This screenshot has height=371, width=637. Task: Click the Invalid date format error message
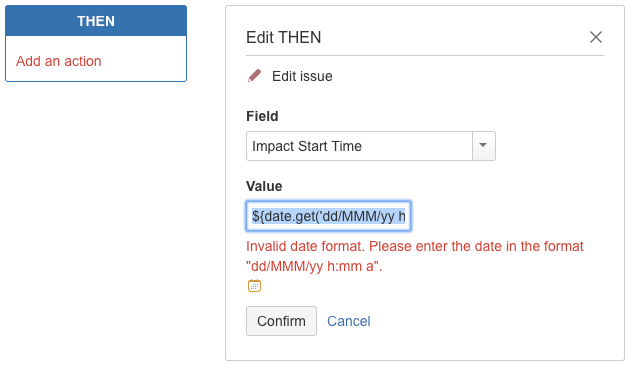point(415,256)
